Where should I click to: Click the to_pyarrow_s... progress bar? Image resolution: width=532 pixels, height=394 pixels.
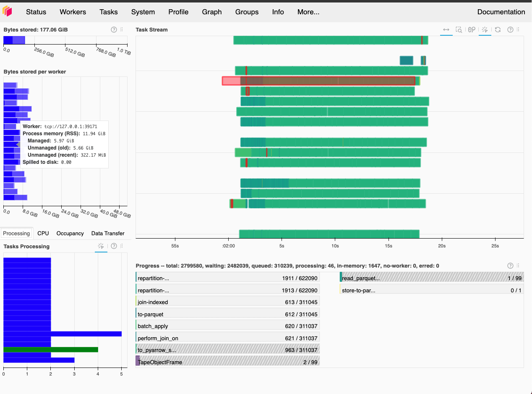[227, 349]
